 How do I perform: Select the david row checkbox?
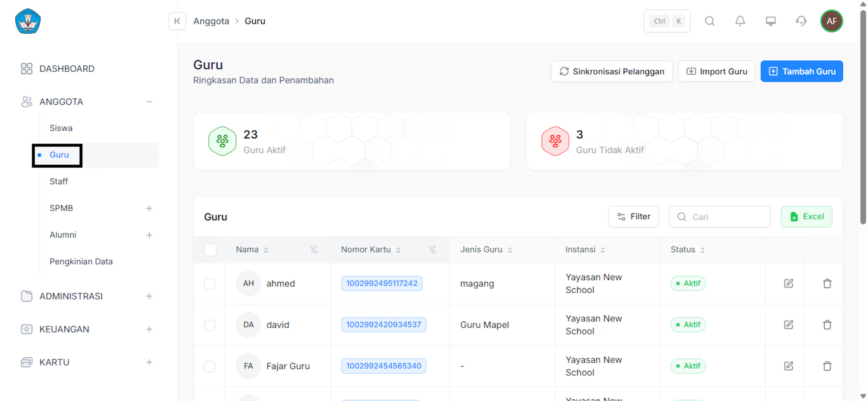tap(210, 325)
